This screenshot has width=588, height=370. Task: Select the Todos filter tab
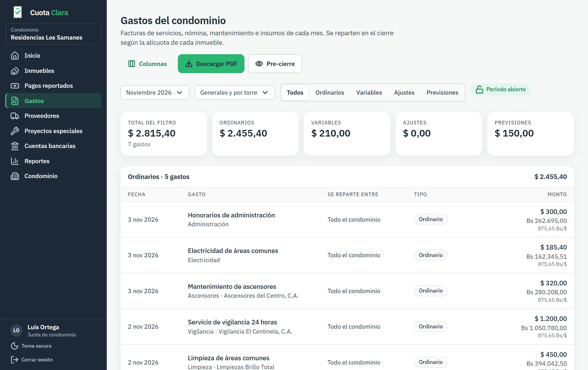295,92
